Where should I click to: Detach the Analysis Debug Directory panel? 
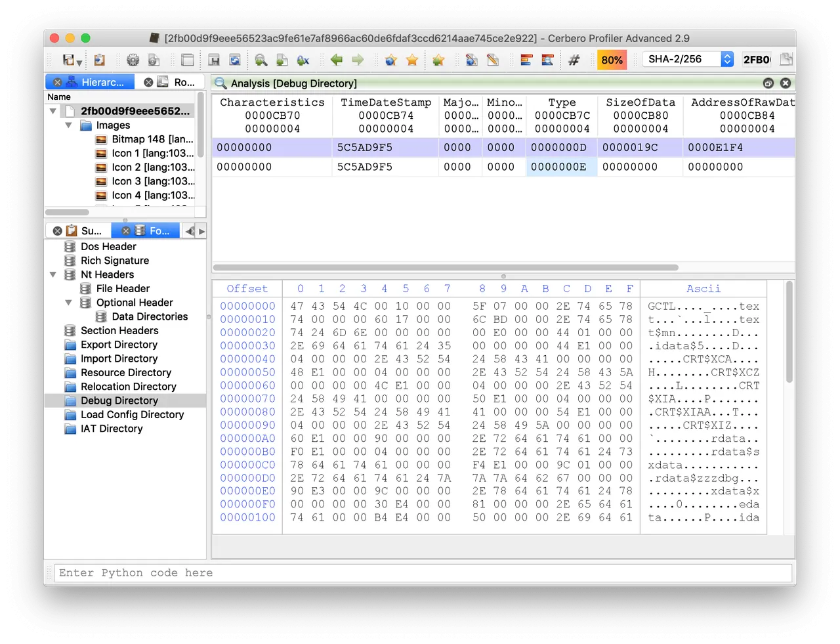[x=768, y=83]
